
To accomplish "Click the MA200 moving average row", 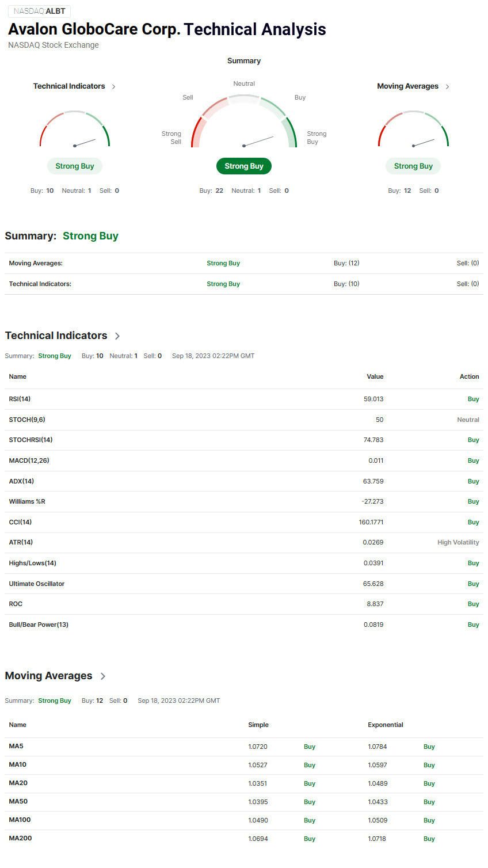I will point(244,839).
